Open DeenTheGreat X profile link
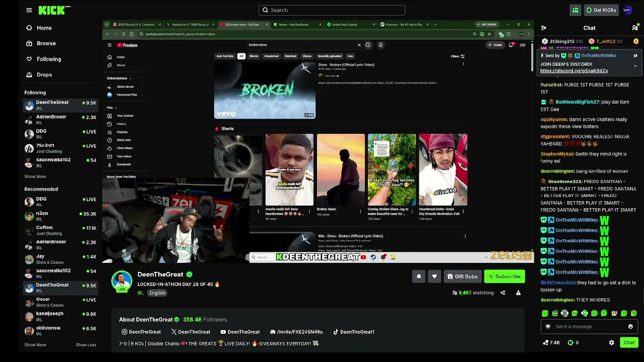644x362 pixels. point(191,332)
